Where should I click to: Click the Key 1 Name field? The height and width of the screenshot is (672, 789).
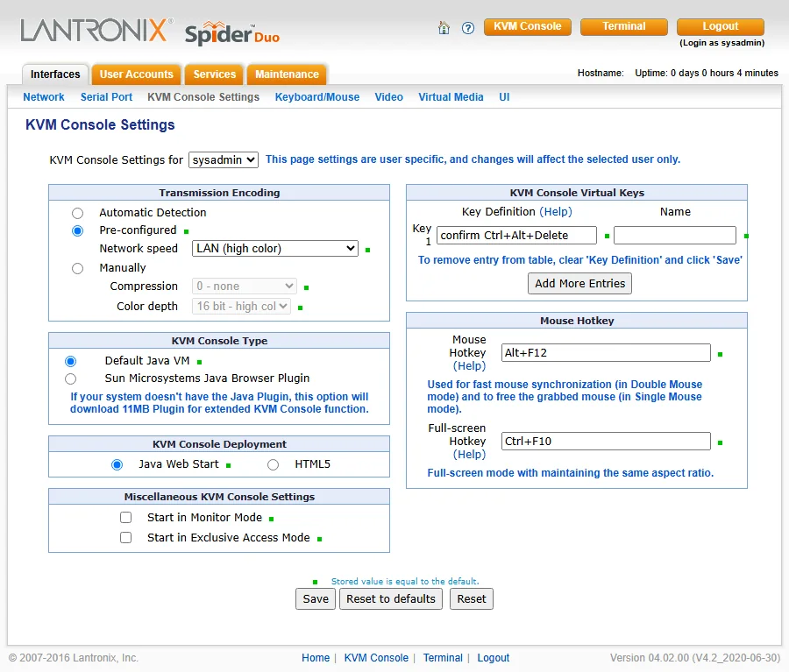coord(675,236)
